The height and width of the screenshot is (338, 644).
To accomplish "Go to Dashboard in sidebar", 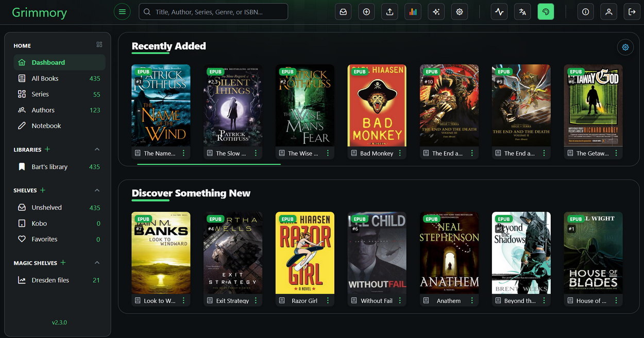I will [x=59, y=62].
